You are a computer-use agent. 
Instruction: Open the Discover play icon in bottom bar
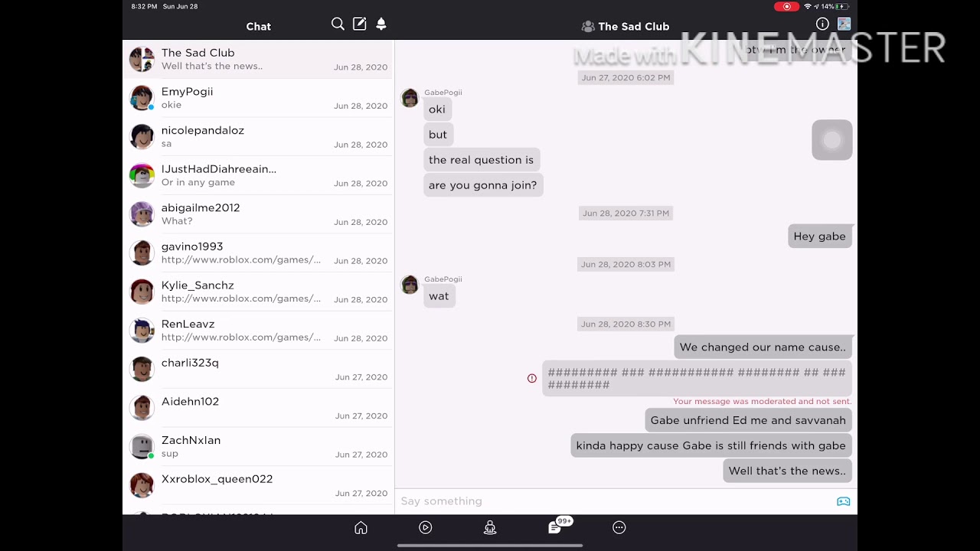point(426,527)
